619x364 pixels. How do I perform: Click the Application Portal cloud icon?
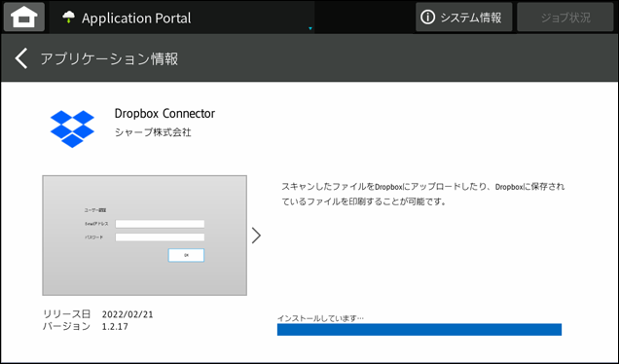pyautogui.click(x=69, y=17)
